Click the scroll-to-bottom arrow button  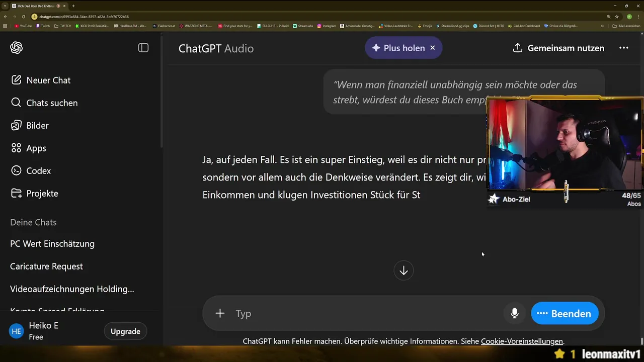point(404,270)
